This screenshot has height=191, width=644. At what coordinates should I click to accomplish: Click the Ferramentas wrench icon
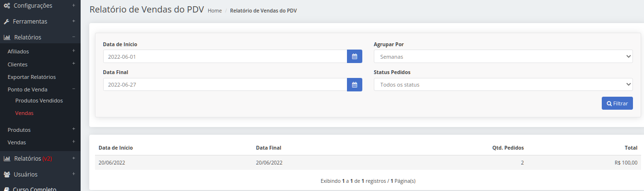[x=7, y=22]
